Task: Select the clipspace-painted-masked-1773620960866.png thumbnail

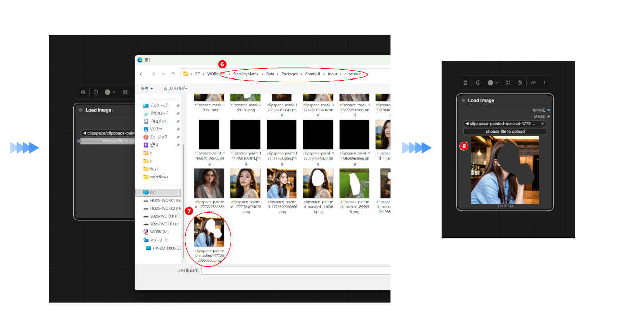Action: 209,231
